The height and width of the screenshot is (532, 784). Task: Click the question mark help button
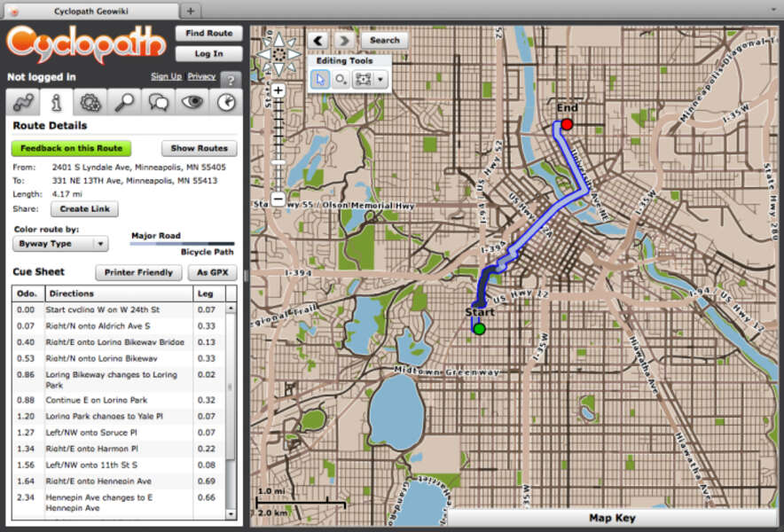[231, 79]
